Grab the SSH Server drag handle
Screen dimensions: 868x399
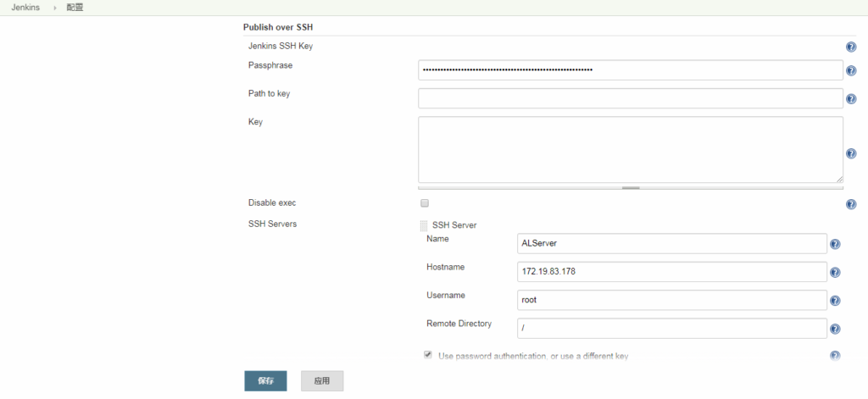point(424,226)
